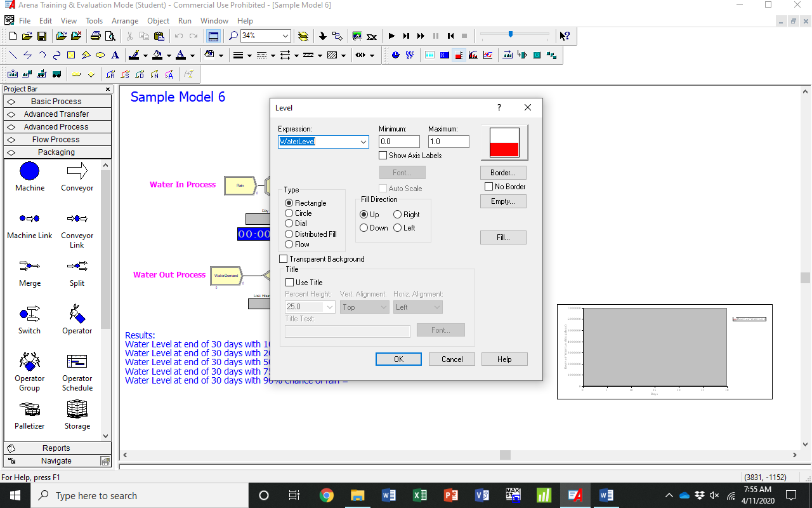This screenshot has width=812, height=508.
Task: Click the New model icon in toolbar
Action: click(x=13, y=36)
